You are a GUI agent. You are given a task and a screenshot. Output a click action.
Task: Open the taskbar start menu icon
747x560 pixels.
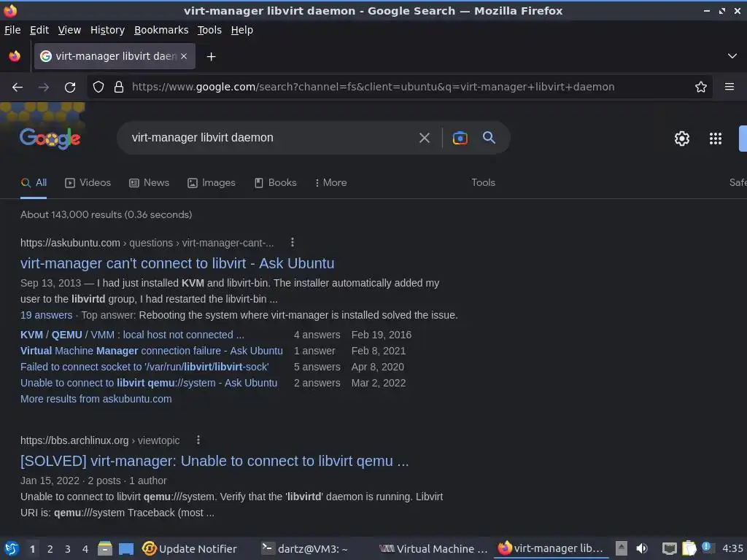(11, 548)
